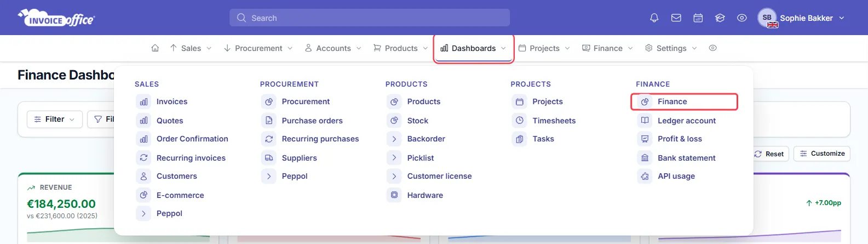Click the Quotes dashboard chart icon
This screenshot has height=244, width=868.
click(x=143, y=121)
